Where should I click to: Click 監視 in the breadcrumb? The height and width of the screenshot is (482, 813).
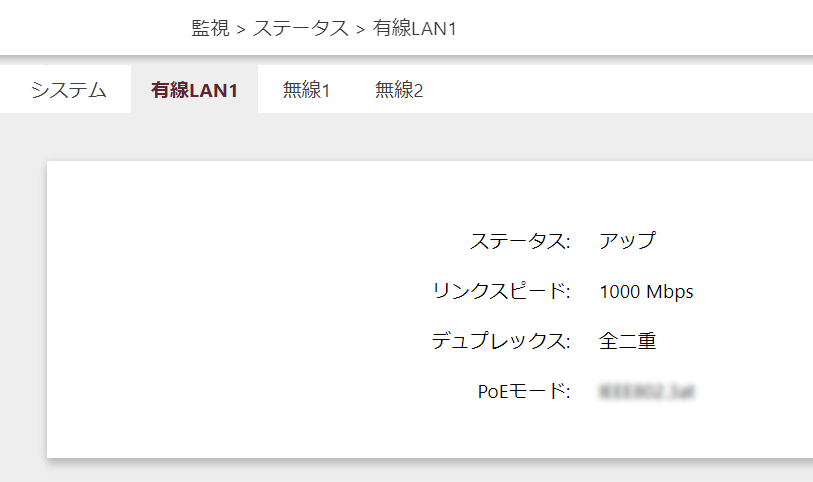pos(210,28)
